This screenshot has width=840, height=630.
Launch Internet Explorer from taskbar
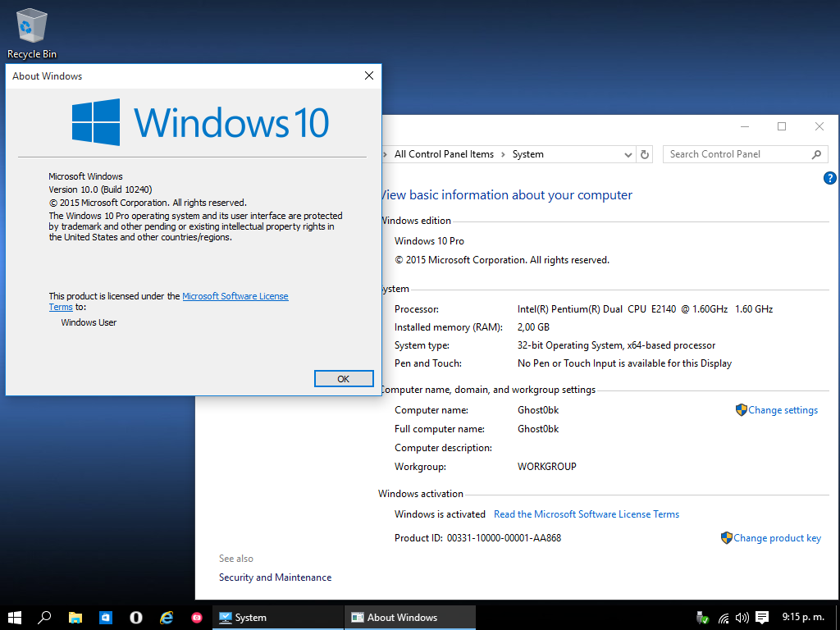(167, 618)
